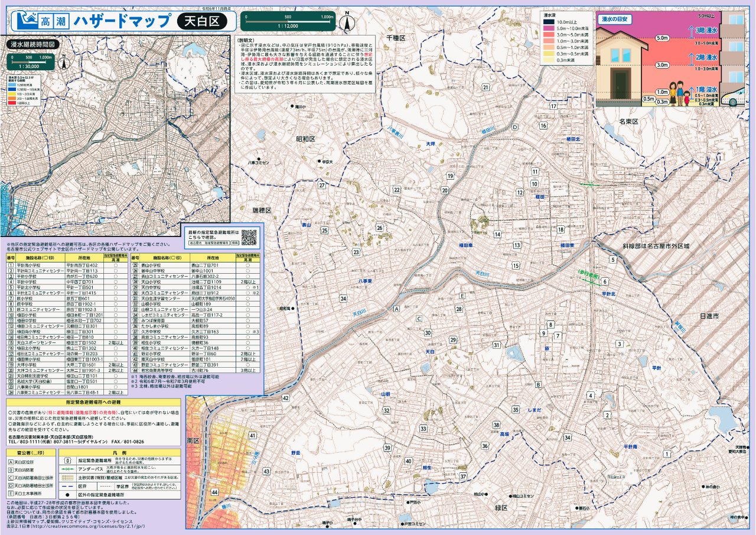Select the 10.0m以上 dark navy depth swatch
Screen dimensions: 756x535
(550, 21)
